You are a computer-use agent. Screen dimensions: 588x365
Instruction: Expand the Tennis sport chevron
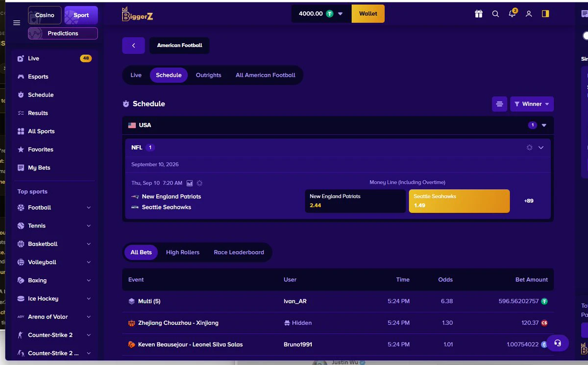tap(89, 226)
